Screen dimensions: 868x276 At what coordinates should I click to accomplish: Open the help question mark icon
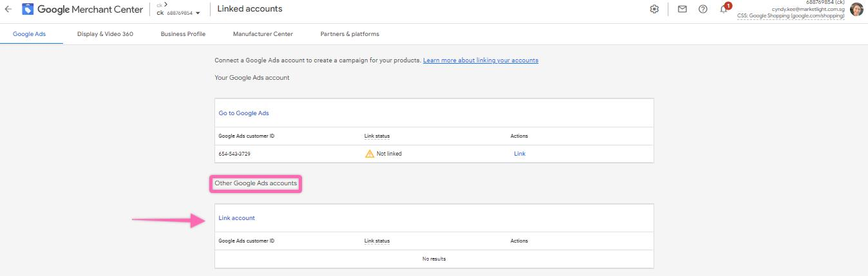[703, 9]
